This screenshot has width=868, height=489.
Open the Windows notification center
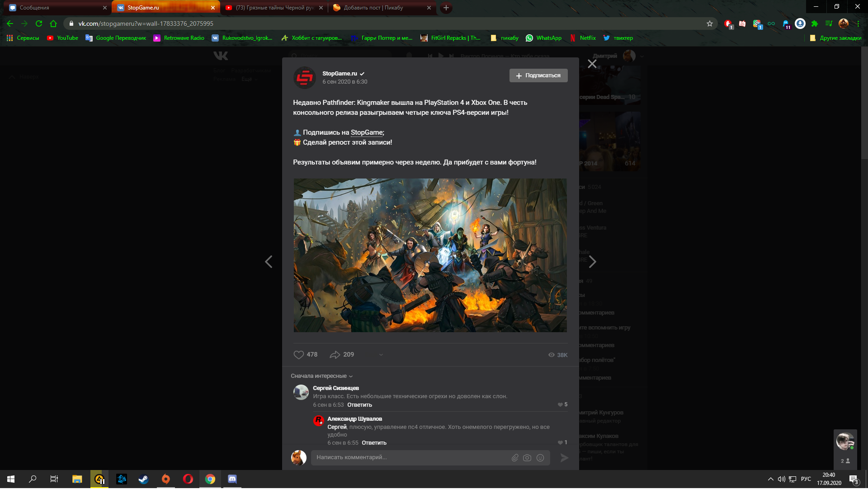click(x=854, y=480)
